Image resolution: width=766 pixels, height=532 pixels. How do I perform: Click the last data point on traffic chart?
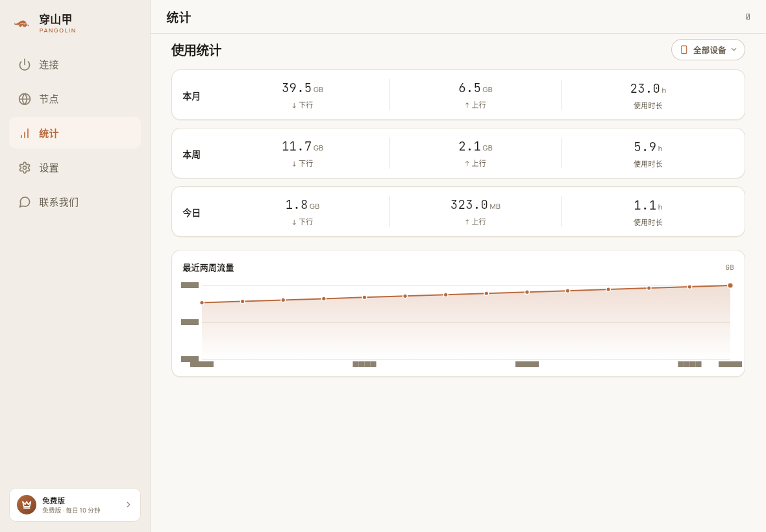tap(730, 285)
